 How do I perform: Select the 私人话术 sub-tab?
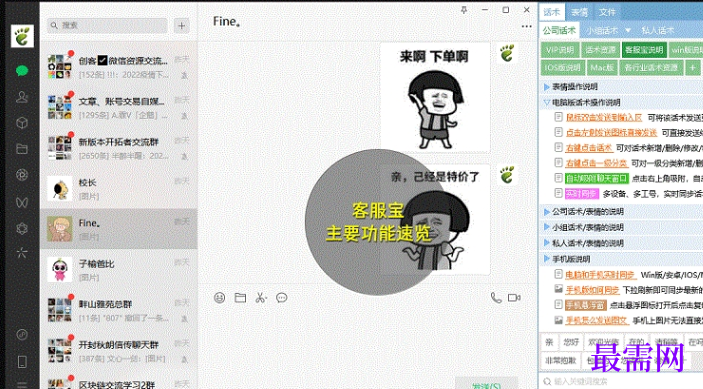(657, 30)
